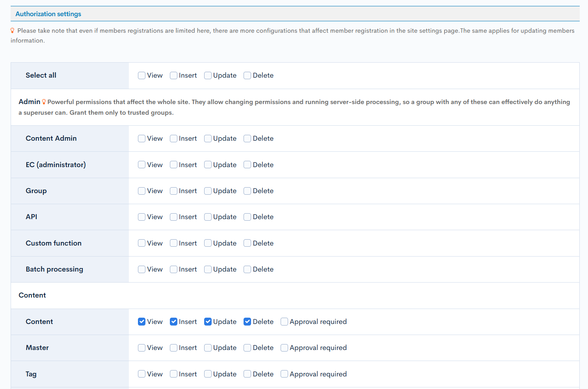588x389 pixels.
Task: Check Insert in the Select all row
Action: [x=173, y=75]
